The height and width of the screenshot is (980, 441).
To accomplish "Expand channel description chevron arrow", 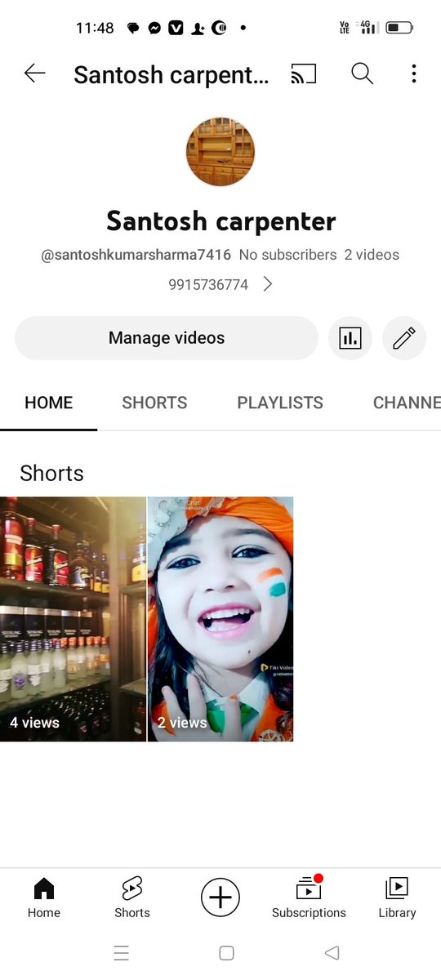I will [268, 284].
